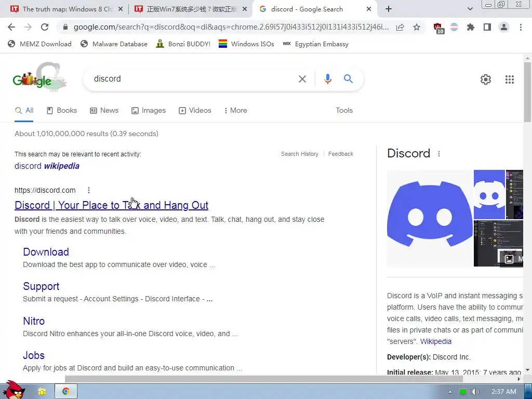This screenshot has width=532, height=399.
Task: Open the taskbar explorer icon
Action: click(x=42, y=392)
